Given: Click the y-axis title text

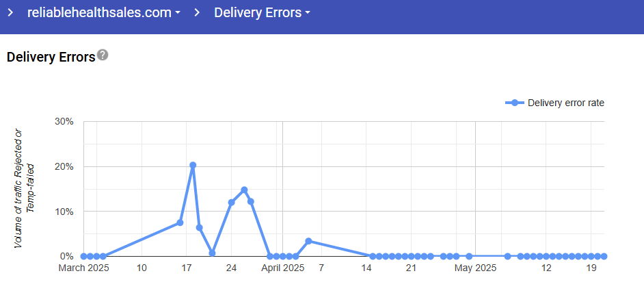Looking at the screenshot, I should (23, 188).
